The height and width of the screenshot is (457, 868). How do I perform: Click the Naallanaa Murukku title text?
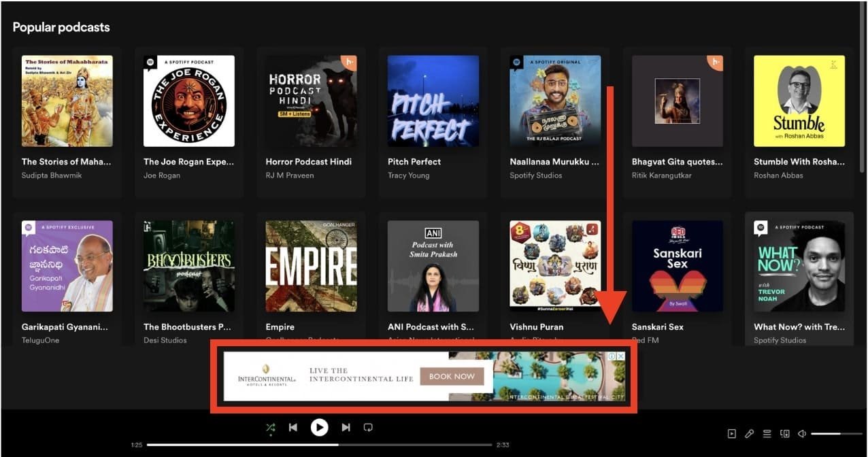(554, 162)
